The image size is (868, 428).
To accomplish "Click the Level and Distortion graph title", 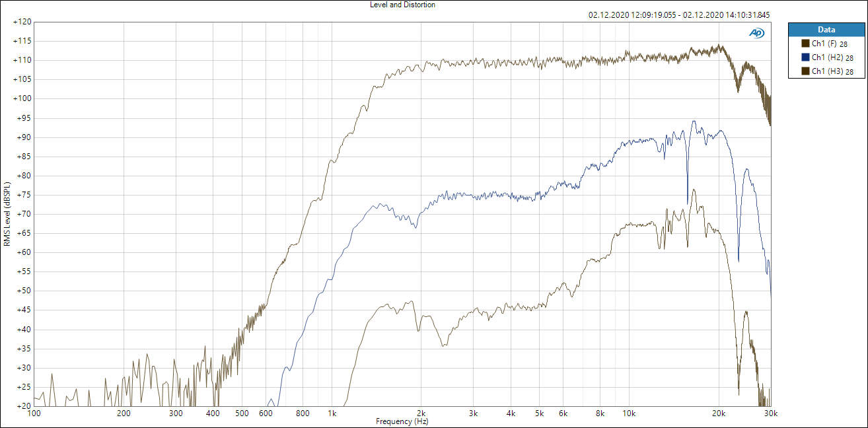I will pyautogui.click(x=402, y=5).
